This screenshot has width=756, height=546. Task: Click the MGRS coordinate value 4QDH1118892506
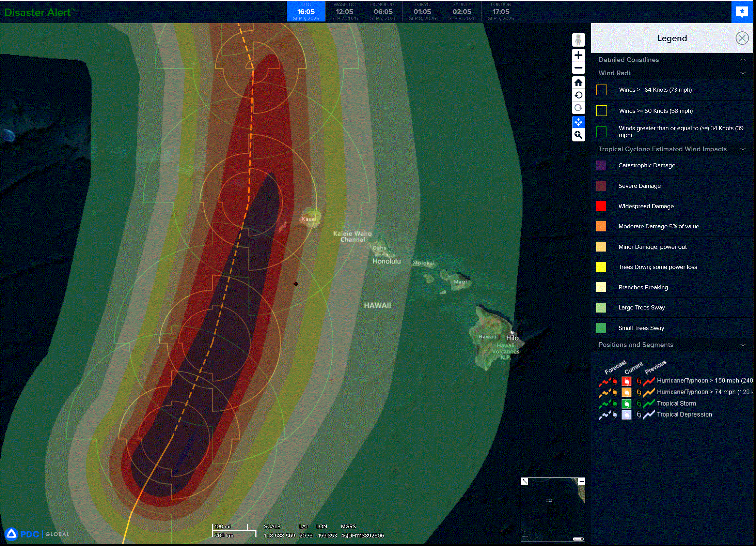pyautogui.click(x=362, y=535)
